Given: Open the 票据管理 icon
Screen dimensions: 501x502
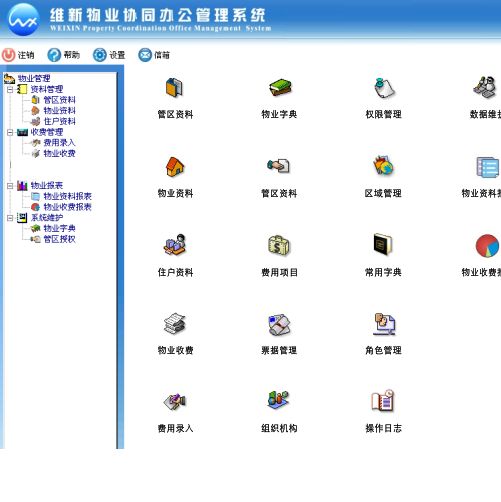Looking at the screenshot, I should click(x=279, y=324).
